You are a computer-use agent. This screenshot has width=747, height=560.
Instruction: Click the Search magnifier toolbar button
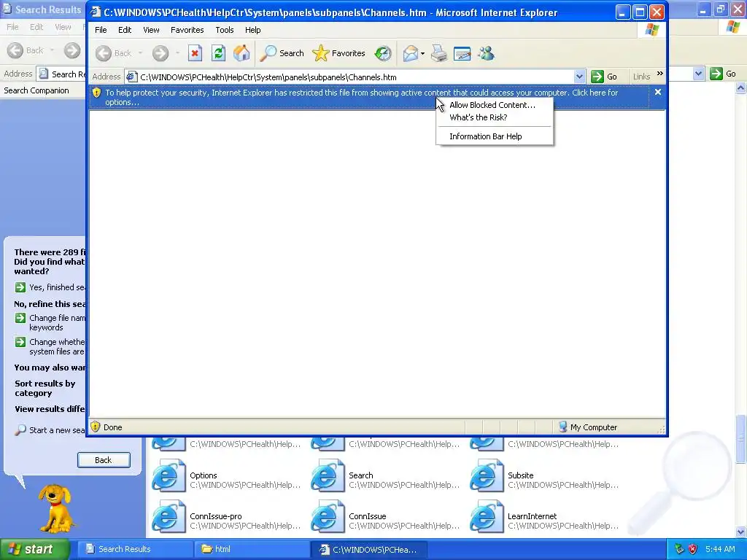(x=282, y=53)
